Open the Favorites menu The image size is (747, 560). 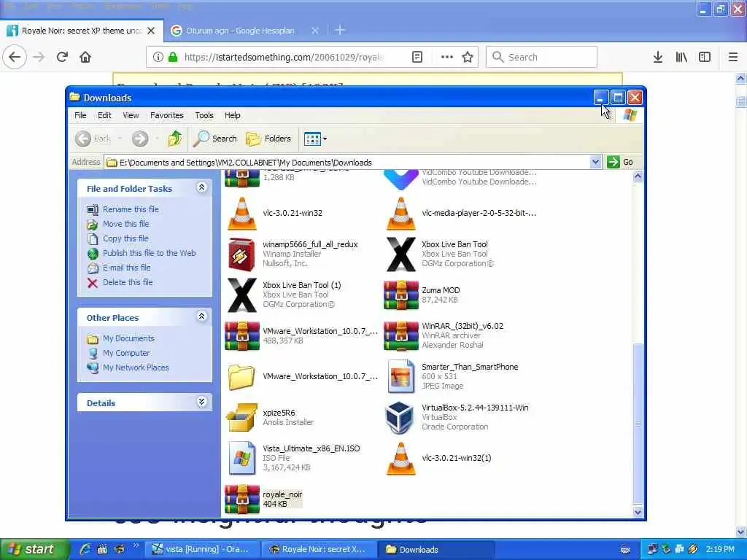point(167,115)
